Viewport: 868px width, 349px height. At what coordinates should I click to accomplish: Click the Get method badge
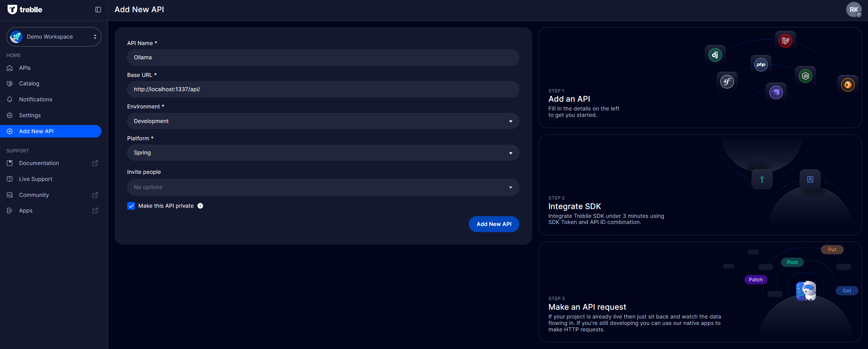click(x=847, y=291)
